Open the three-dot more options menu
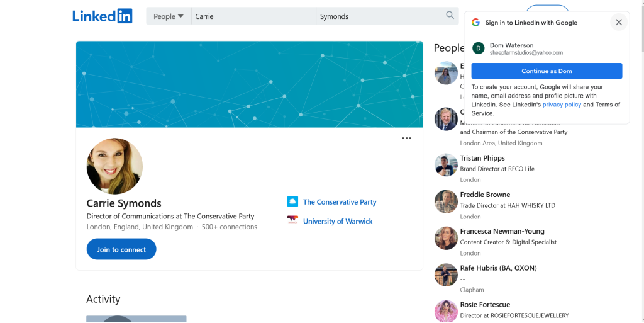644x323 pixels. click(x=407, y=139)
